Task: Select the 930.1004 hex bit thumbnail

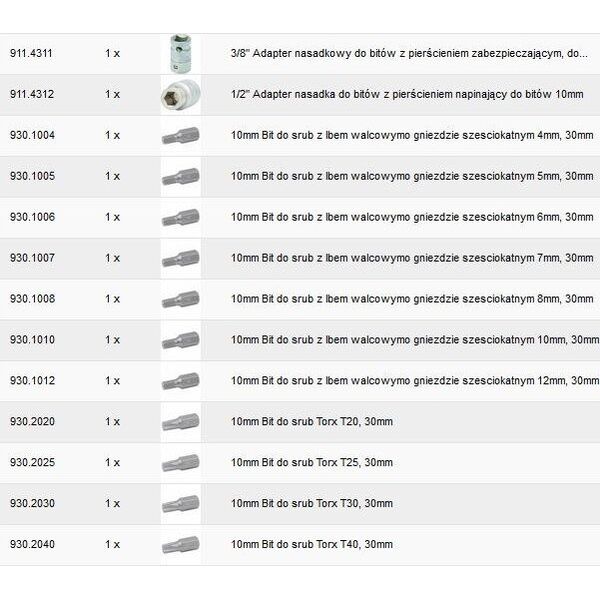Action: (181, 135)
